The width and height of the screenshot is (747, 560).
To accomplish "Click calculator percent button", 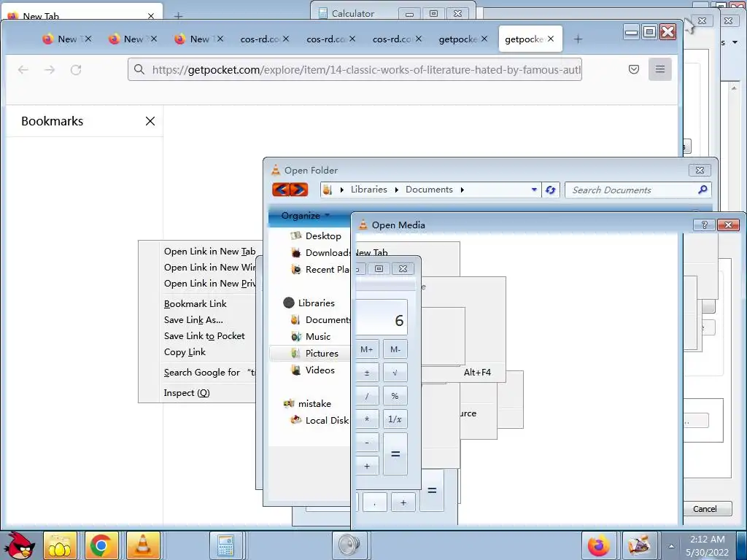I will [395, 396].
